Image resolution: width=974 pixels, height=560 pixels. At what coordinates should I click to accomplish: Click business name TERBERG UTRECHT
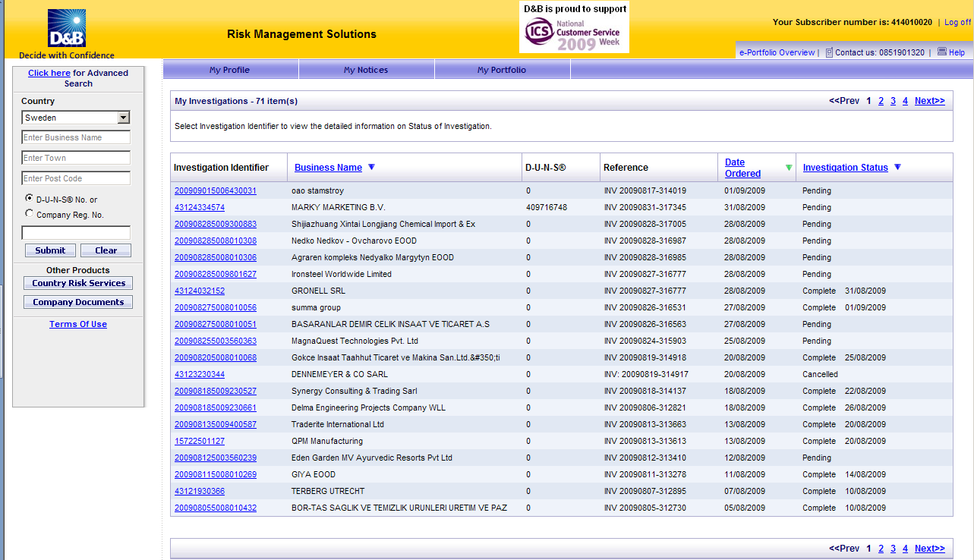point(328,491)
